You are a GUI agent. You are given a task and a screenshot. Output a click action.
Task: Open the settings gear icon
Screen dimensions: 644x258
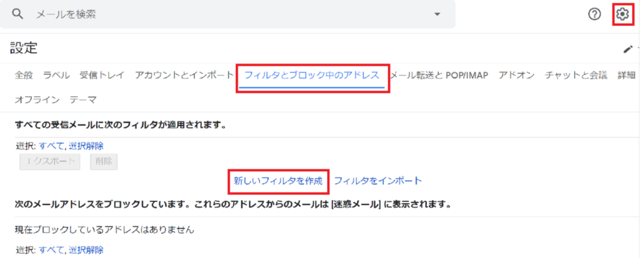pos(623,14)
